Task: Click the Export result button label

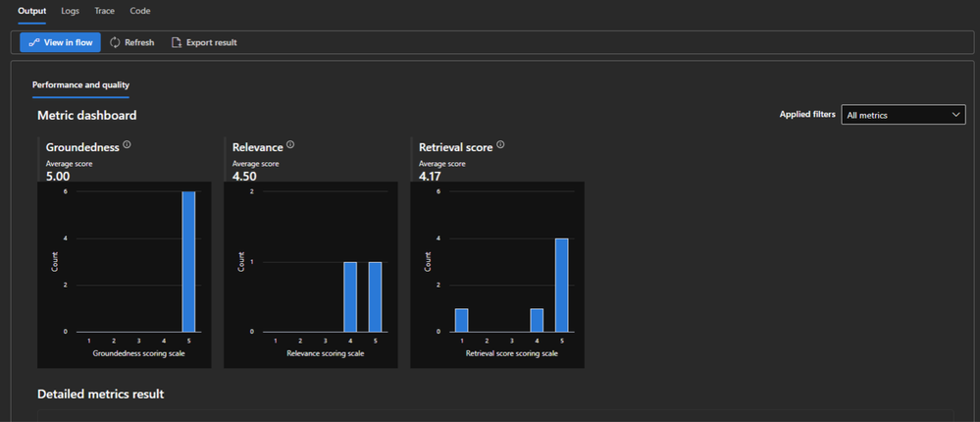Action: 211,42
